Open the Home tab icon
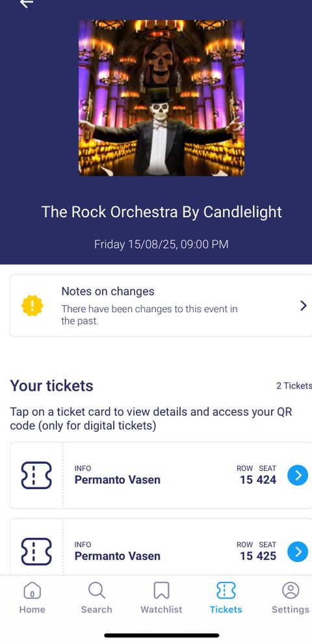312x644 pixels. [x=32, y=590]
